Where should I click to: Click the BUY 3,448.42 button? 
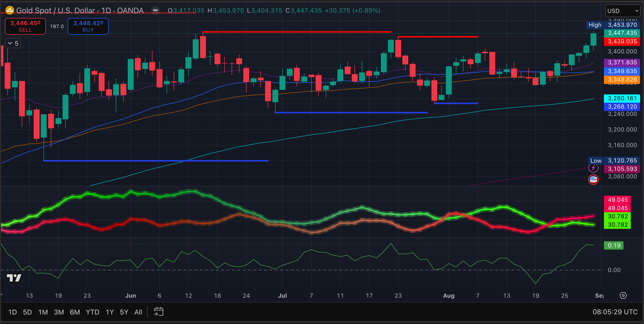click(x=88, y=26)
